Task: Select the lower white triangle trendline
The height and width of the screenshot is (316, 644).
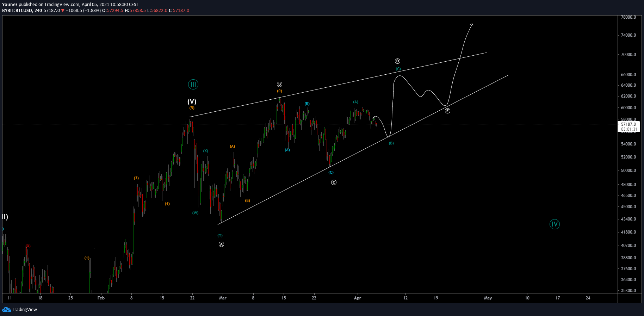Action: (x=363, y=150)
